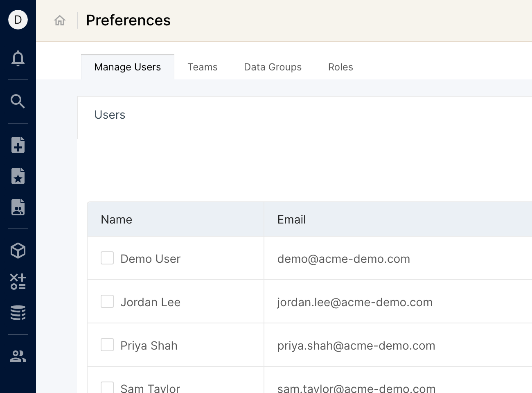Open notifications bell icon
The image size is (532, 393).
18,59
